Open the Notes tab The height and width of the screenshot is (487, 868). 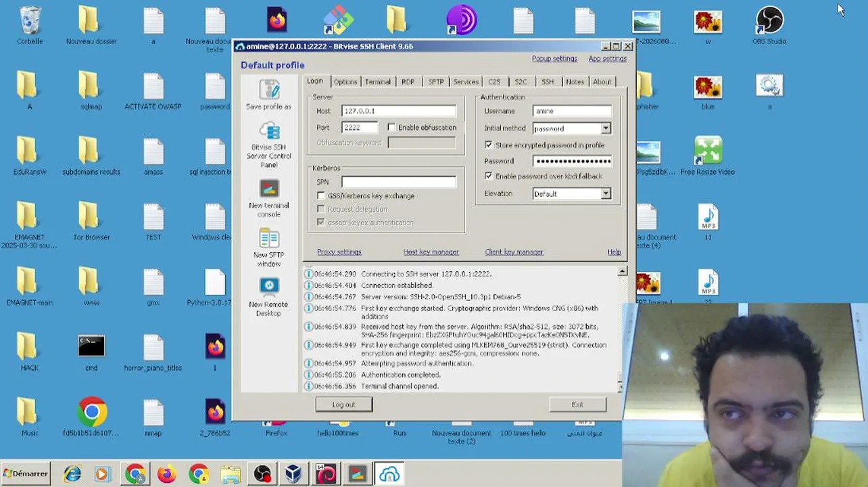coord(575,82)
